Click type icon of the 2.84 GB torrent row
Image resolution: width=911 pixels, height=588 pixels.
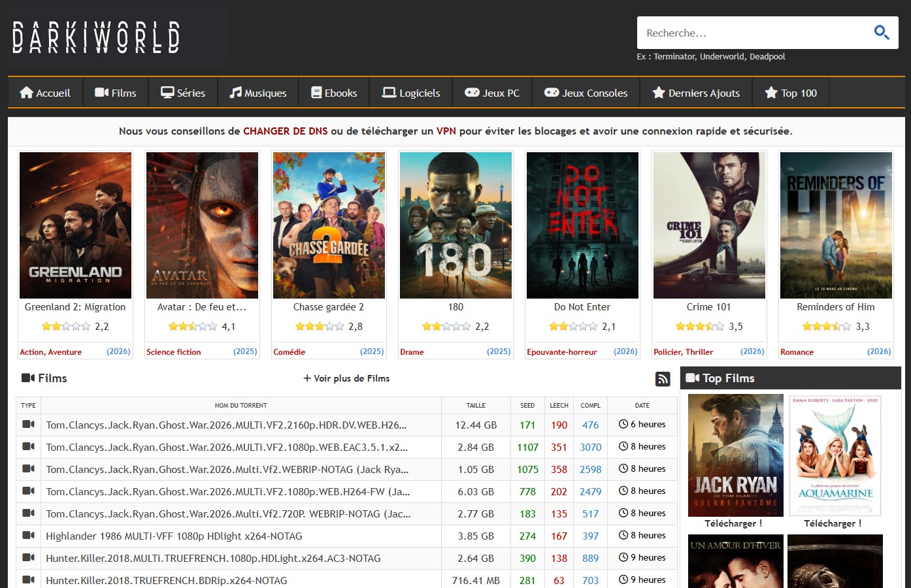tap(29, 447)
